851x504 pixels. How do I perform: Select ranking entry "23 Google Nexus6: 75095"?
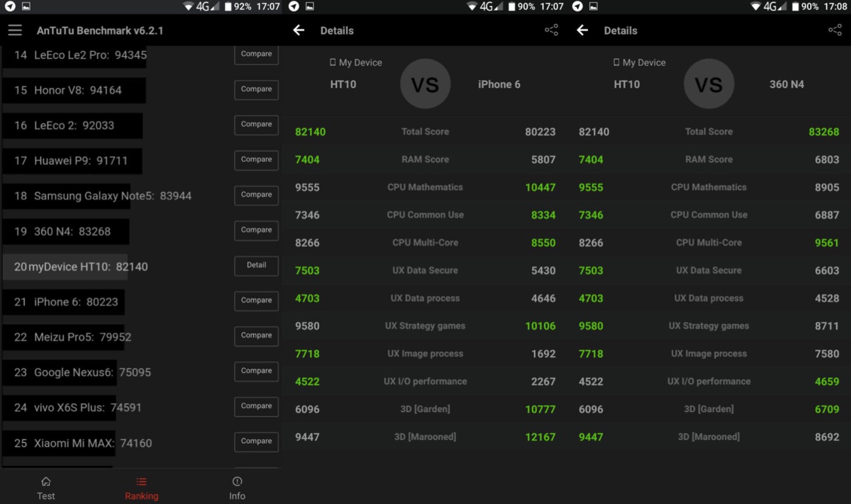click(83, 372)
